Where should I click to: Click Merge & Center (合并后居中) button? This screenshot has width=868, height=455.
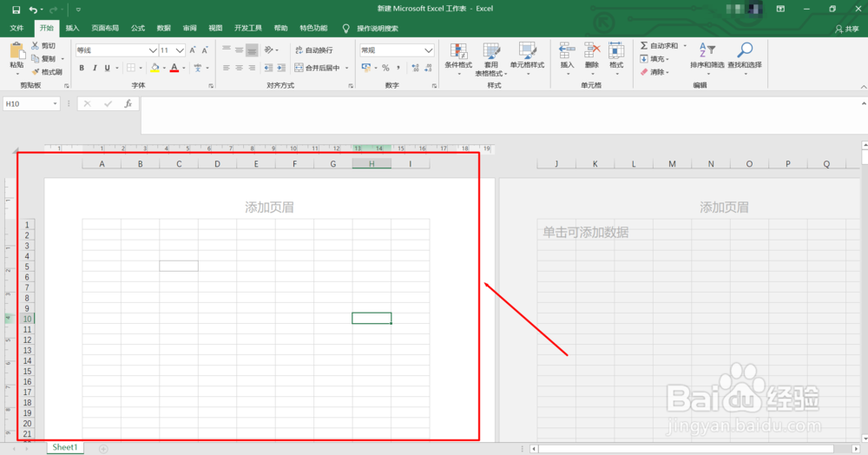click(317, 68)
